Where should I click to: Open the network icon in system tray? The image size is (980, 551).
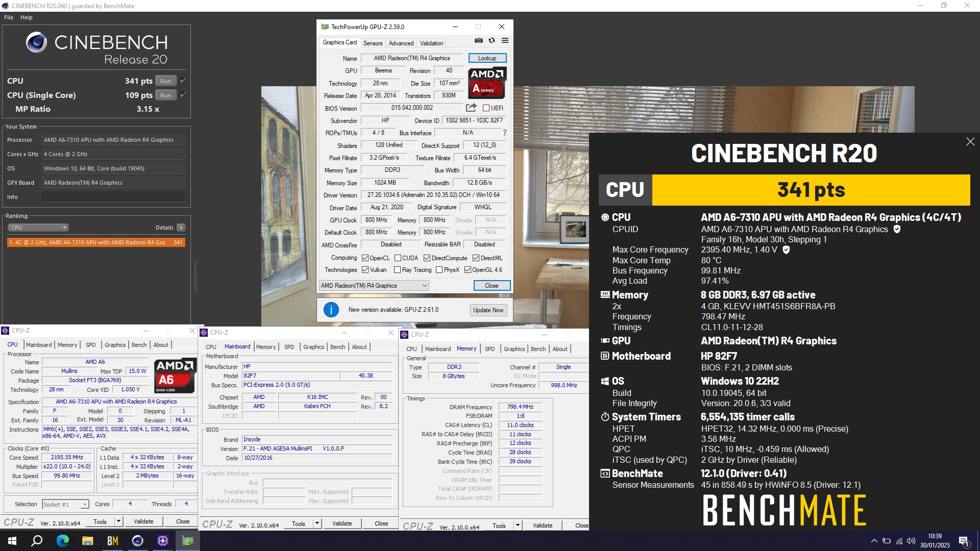click(899, 541)
